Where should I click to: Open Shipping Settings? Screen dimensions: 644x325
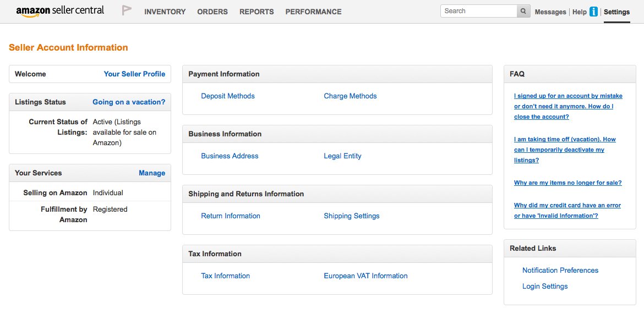[x=352, y=216]
